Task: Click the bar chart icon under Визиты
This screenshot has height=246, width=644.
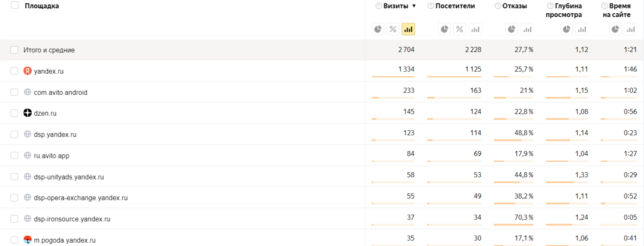Action: click(408, 29)
